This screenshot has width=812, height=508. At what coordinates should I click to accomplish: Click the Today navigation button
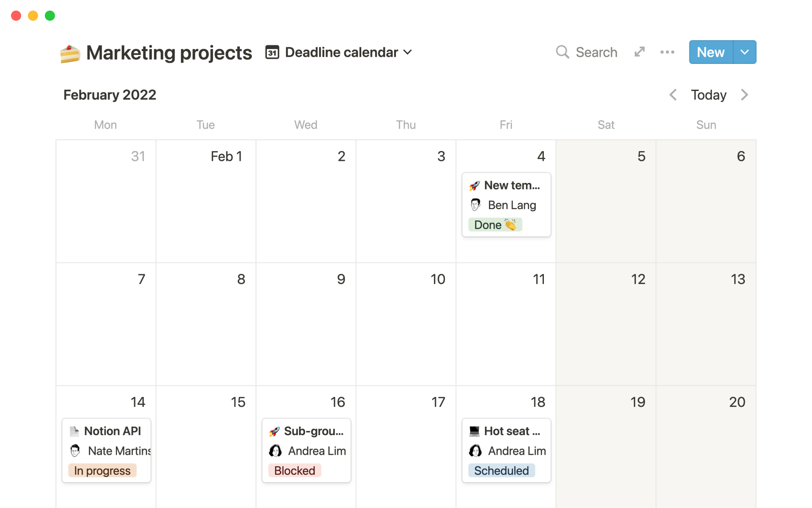pyautogui.click(x=709, y=94)
